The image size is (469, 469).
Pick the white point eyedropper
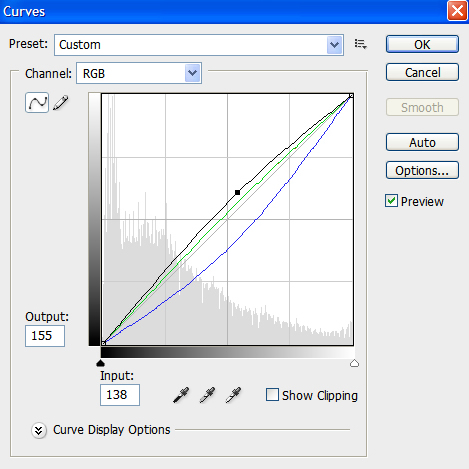tap(233, 395)
